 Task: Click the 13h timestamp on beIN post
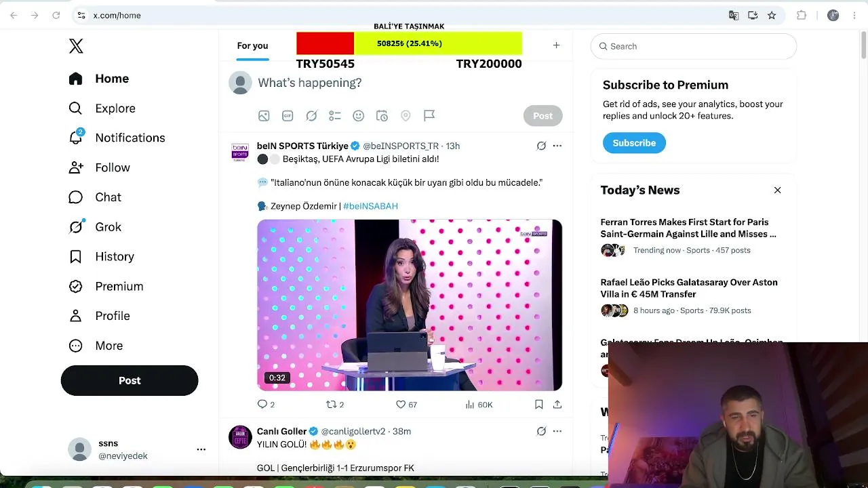point(453,146)
